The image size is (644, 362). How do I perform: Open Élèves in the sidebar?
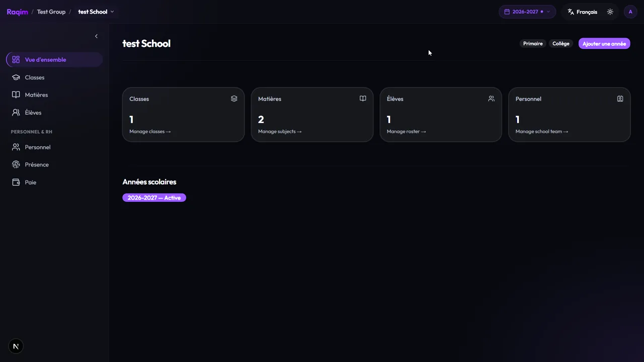click(x=54, y=113)
